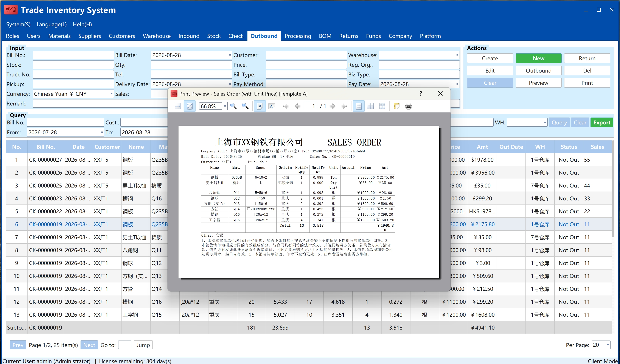Go to previous page in preview
This screenshot has width=620, height=364.
[x=297, y=106]
